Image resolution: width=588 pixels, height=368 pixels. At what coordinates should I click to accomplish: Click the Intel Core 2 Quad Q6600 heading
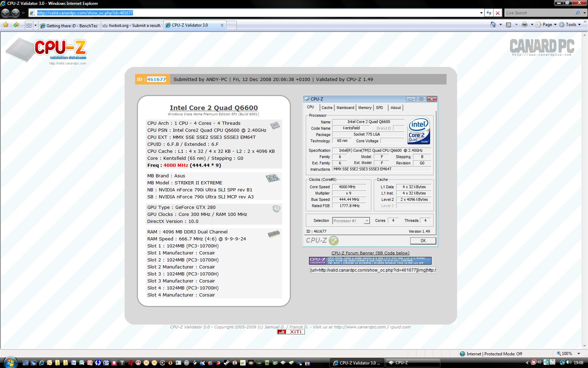[x=214, y=108]
